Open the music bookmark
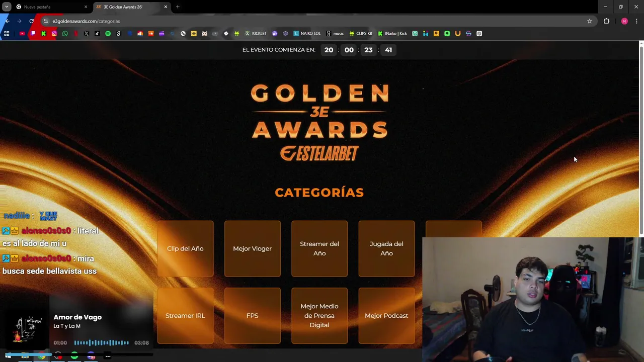 [x=335, y=34]
